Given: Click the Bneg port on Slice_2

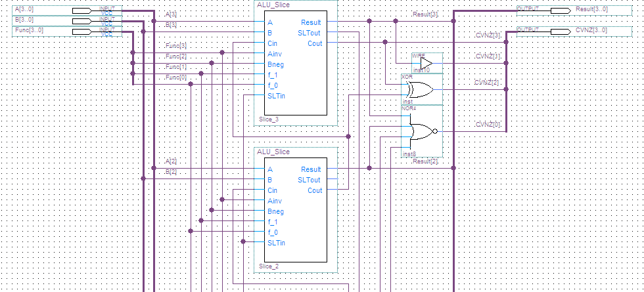Looking at the screenshot, I should 276,211.
